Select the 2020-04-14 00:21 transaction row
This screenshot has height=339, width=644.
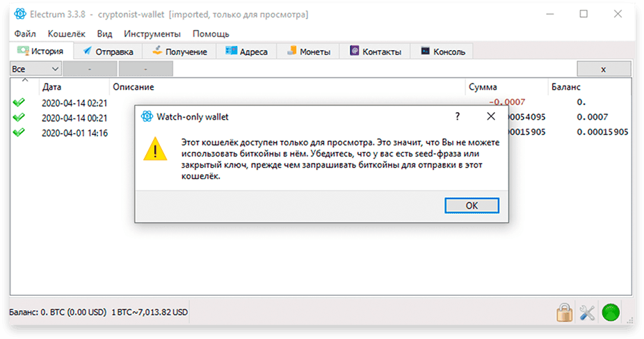point(321,118)
